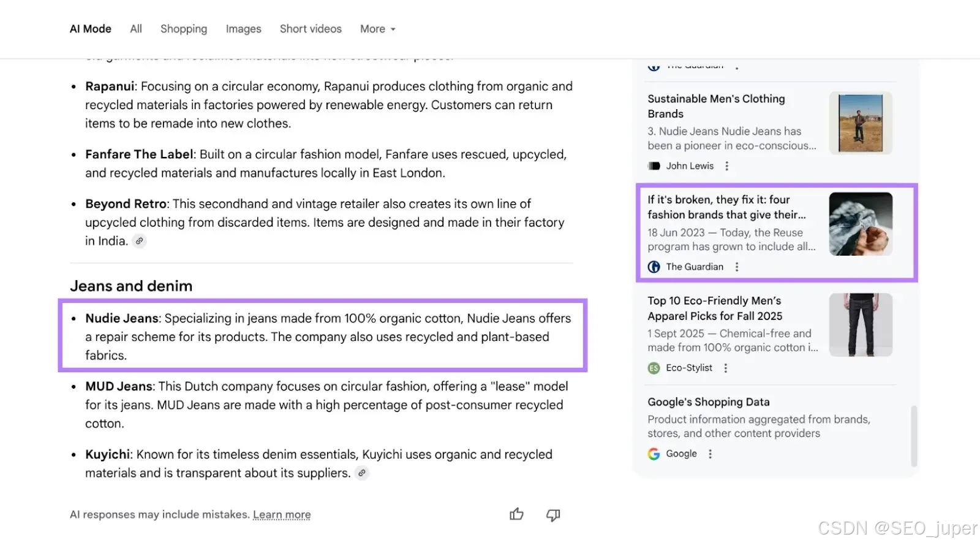This screenshot has width=980, height=545.
Task: Expand the More dropdown menu
Action: point(377,29)
